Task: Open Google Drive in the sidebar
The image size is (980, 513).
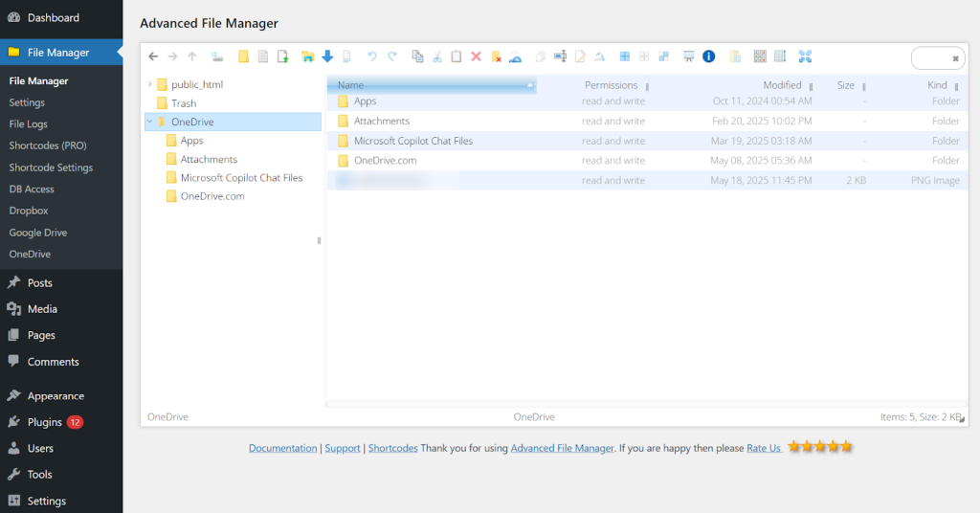Action: coord(38,233)
